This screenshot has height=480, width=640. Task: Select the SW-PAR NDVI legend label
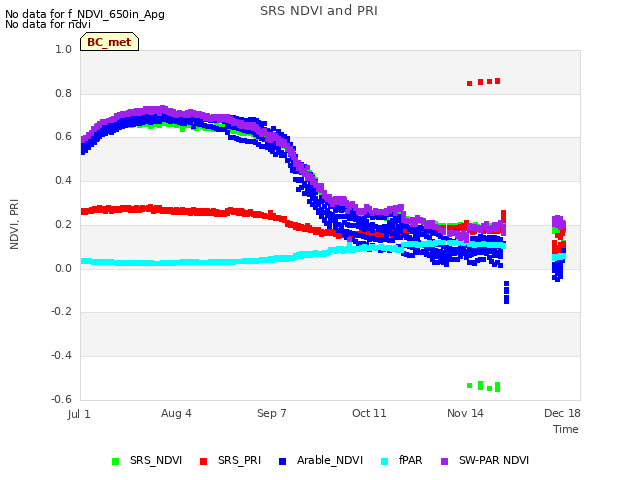[x=494, y=460]
